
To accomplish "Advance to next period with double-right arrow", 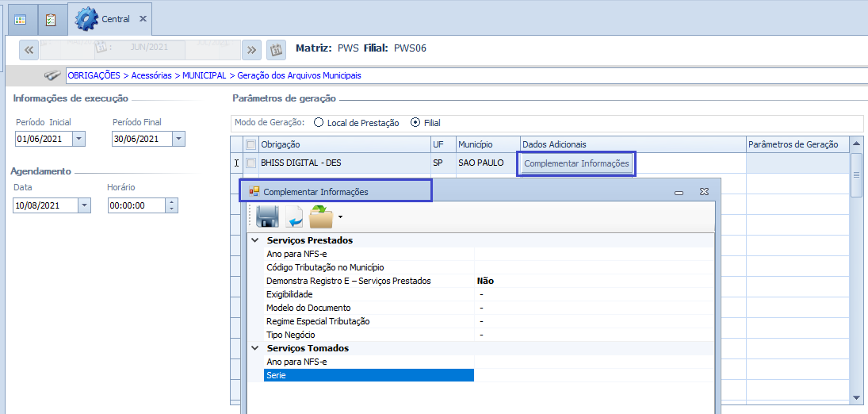I will 251,49.
